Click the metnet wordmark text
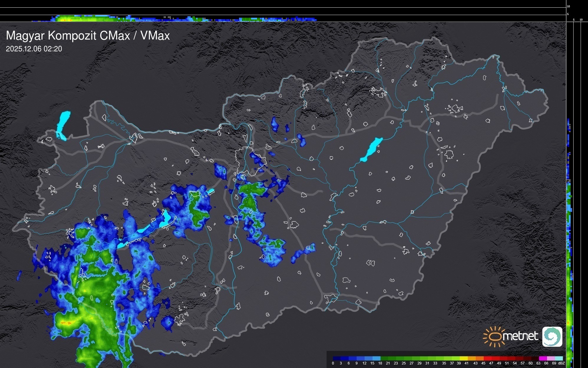This screenshot has height=368, width=588. (520, 336)
